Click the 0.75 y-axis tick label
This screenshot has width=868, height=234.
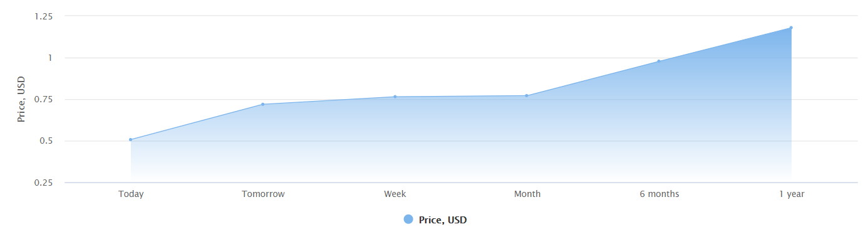(43, 99)
